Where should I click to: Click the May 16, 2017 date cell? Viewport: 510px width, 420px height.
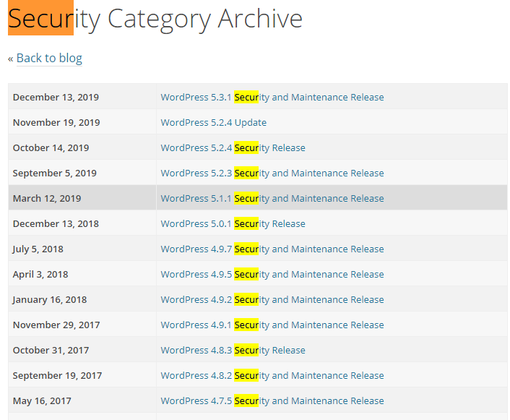point(82,400)
